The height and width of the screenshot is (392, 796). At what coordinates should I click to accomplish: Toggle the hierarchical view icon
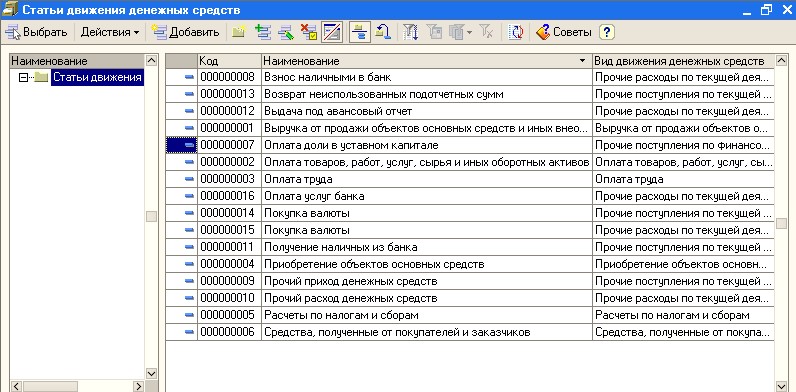(x=360, y=32)
